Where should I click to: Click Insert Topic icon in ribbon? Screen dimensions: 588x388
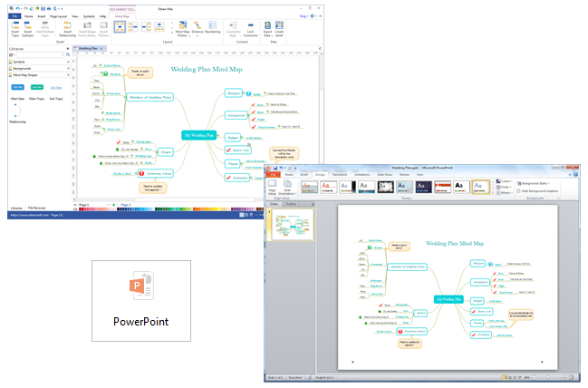[14, 27]
